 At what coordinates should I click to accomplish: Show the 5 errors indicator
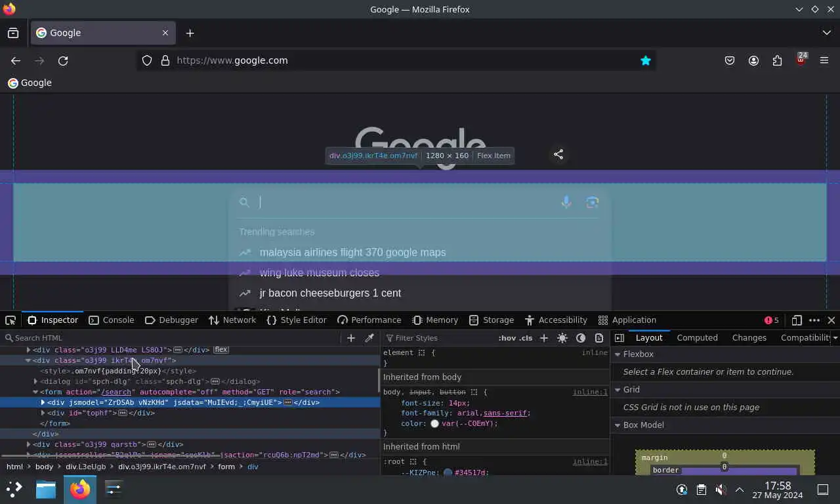[x=772, y=320]
